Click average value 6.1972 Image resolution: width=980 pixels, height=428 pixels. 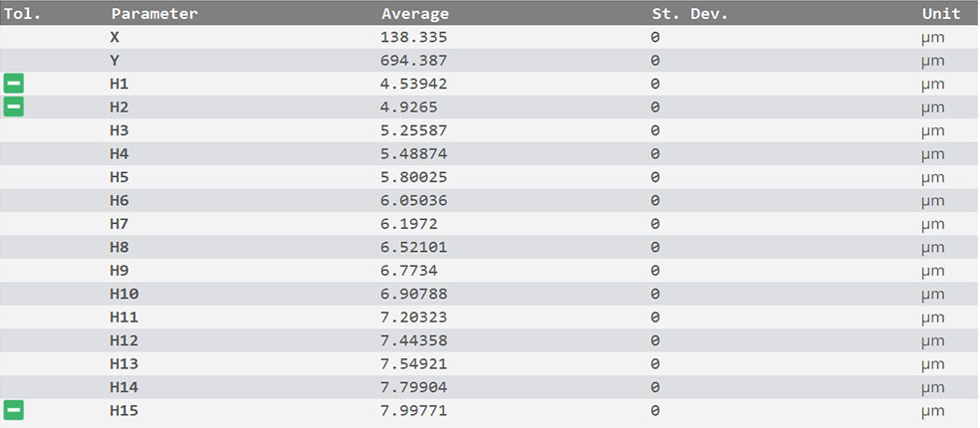coord(408,224)
